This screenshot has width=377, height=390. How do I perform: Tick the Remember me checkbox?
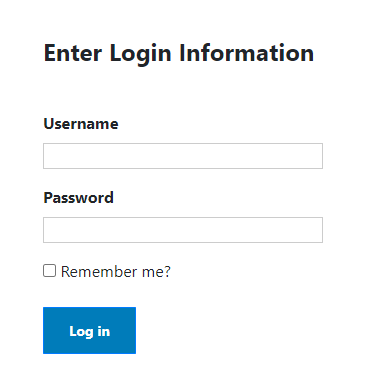[49, 271]
